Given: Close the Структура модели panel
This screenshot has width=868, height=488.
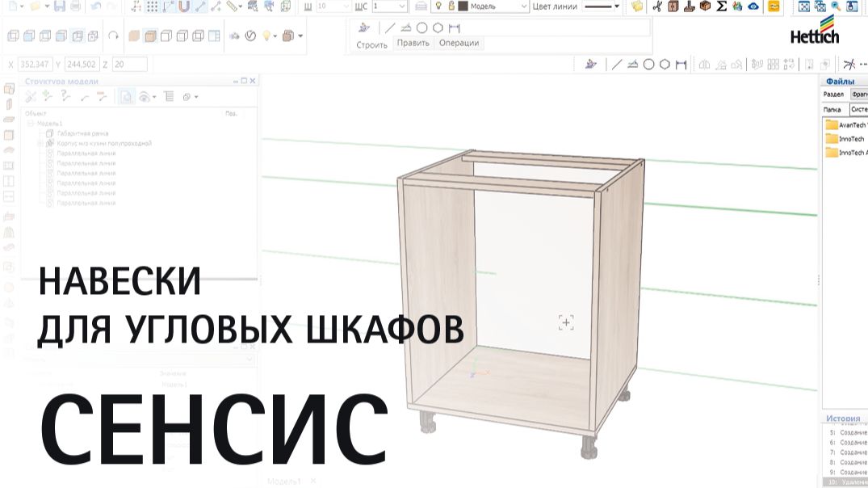Looking at the screenshot, I should click(x=253, y=81).
